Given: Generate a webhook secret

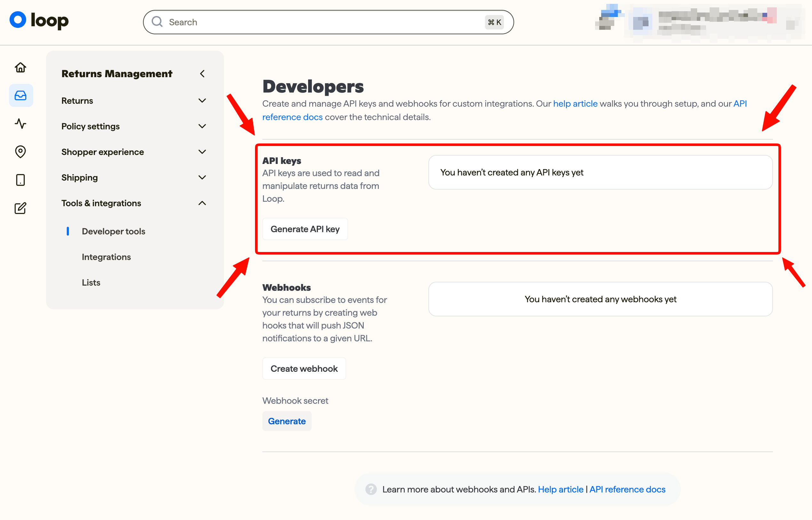Looking at the screenshot, I should tap(287, 421).
